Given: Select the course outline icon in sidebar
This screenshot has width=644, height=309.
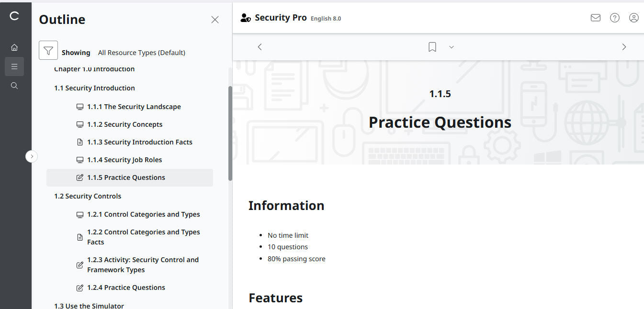Looking at the screenshot, I should [x=14, y=66].
